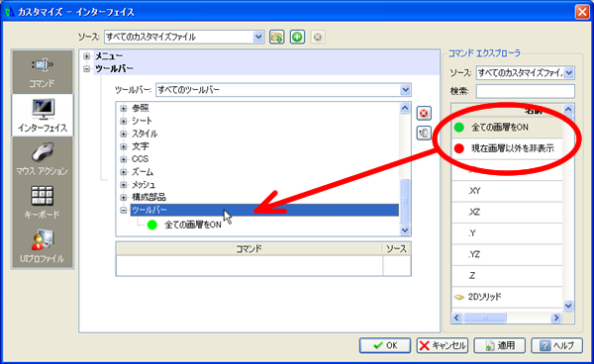Collapse the highlighted ツールバー tree node
Screen dimensions: 594x364
pos(124,210)
